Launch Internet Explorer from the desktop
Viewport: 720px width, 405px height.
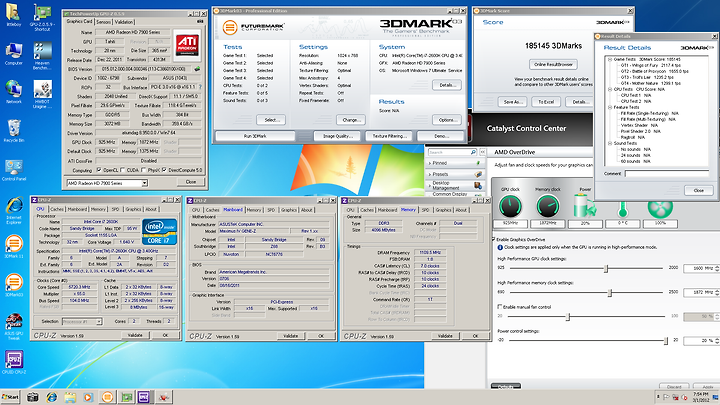coord(14,210)
